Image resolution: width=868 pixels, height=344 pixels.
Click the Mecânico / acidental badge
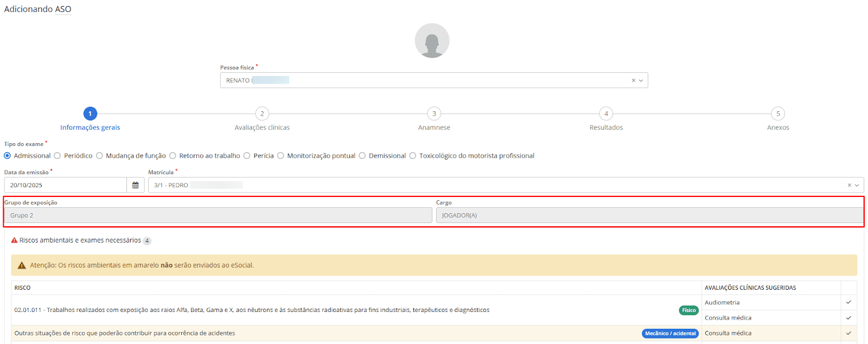click(x=670, y=334)
